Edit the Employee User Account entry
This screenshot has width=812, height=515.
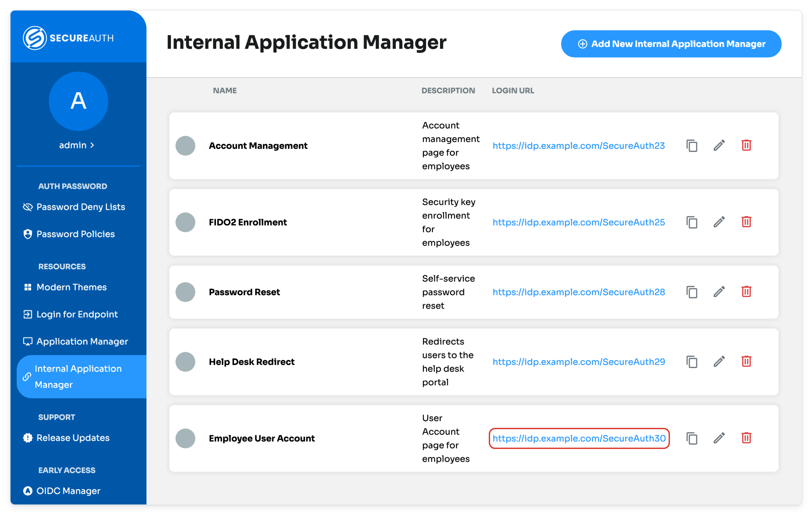[x=719, y=439]
